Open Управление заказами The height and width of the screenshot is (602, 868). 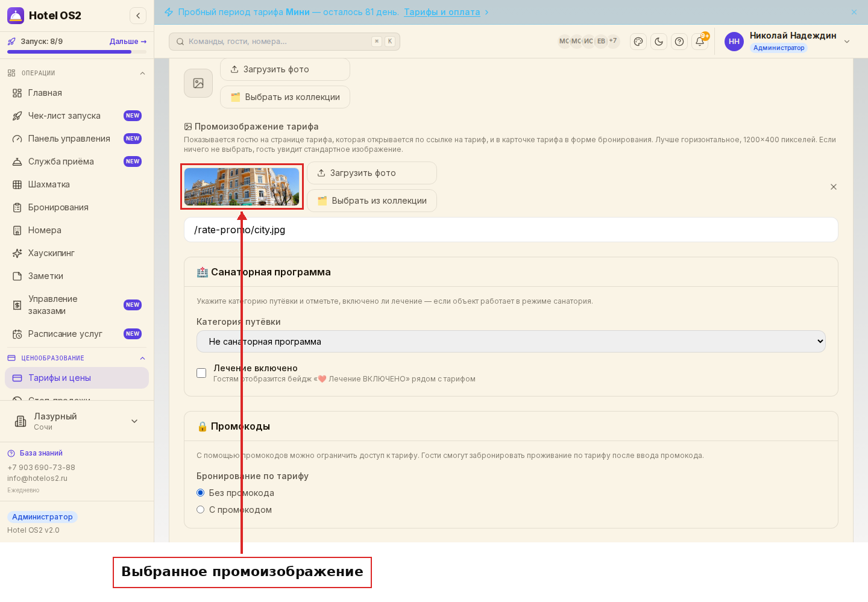(77, 305)
